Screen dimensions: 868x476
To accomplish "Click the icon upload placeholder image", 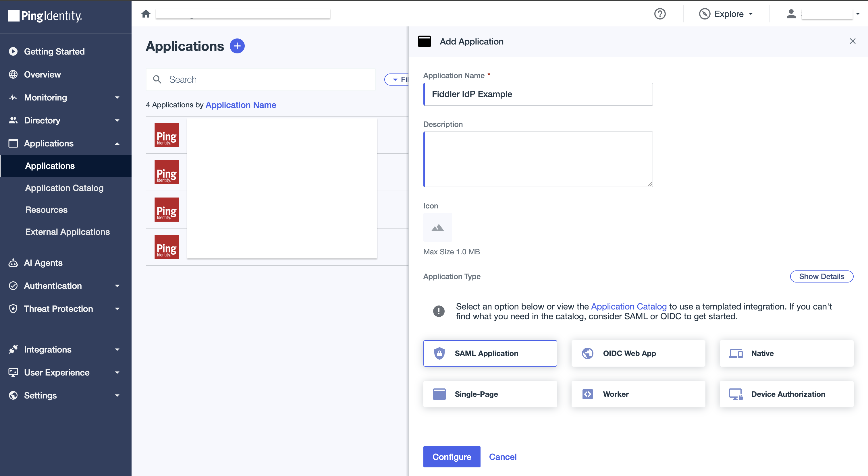I will (437, 227).
